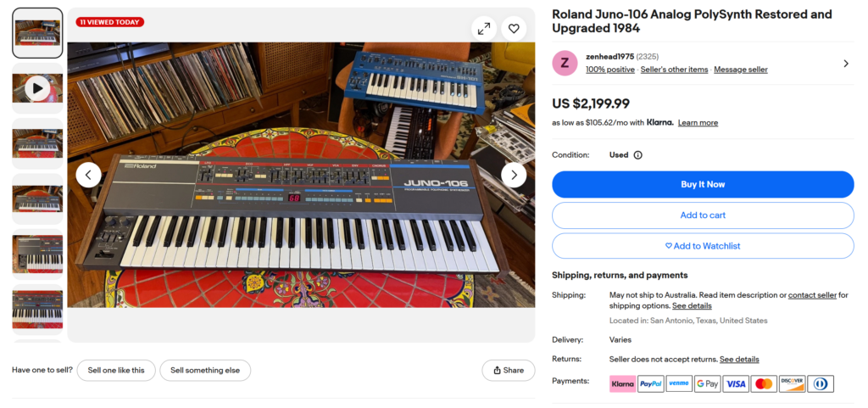
Task: Select the first Juno-106 thumbnail
Action: pyautogui.click(x=37, y=33)
